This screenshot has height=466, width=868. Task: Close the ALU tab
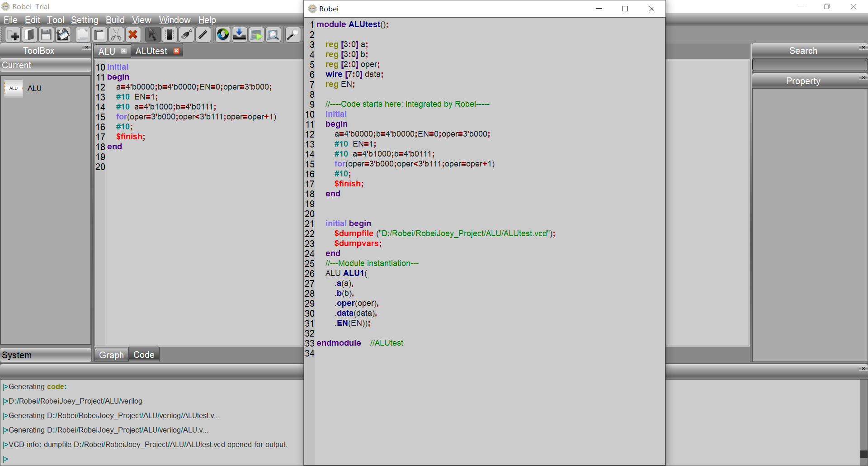click(x=124, y=51)
